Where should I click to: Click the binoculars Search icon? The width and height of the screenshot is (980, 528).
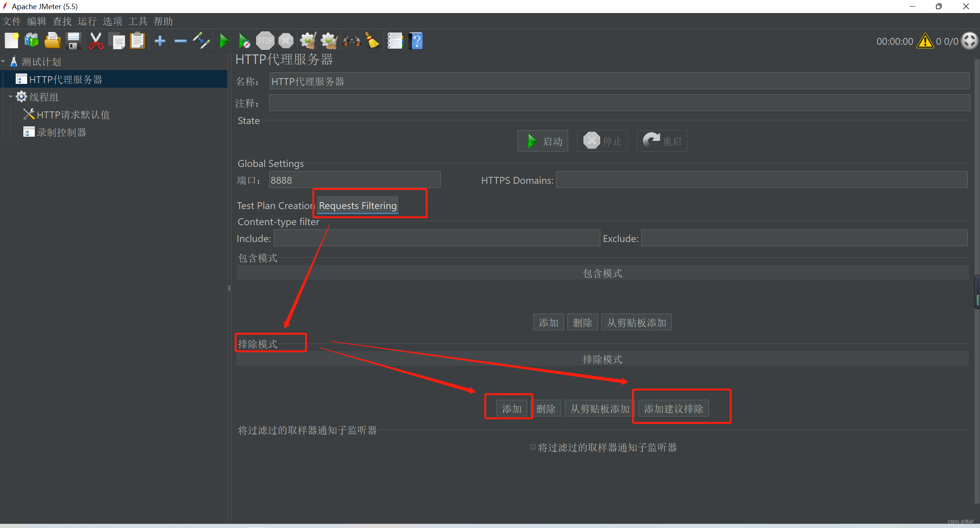(351, 41)
